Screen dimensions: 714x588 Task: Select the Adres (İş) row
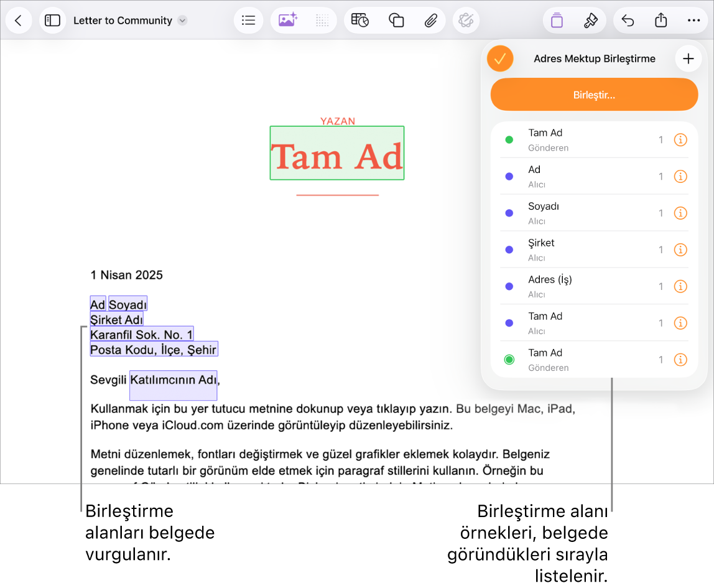tap(594, 286)
